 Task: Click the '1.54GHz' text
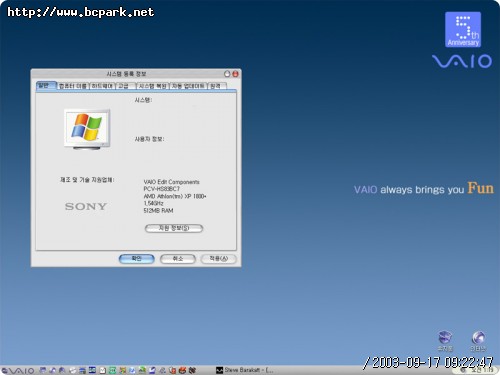click(153, 203)
